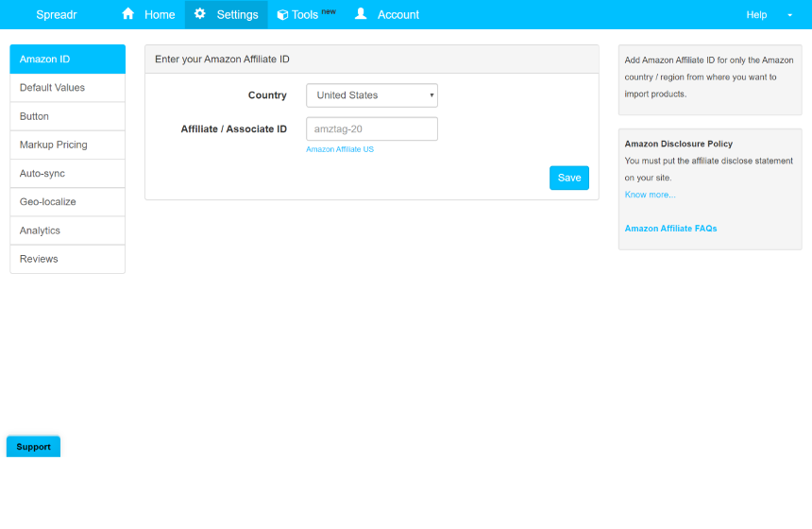Image resolution: width=812 pixels, height=529 pixels.
Task: Open the Account menu label
Action: (x=398, y=14)
